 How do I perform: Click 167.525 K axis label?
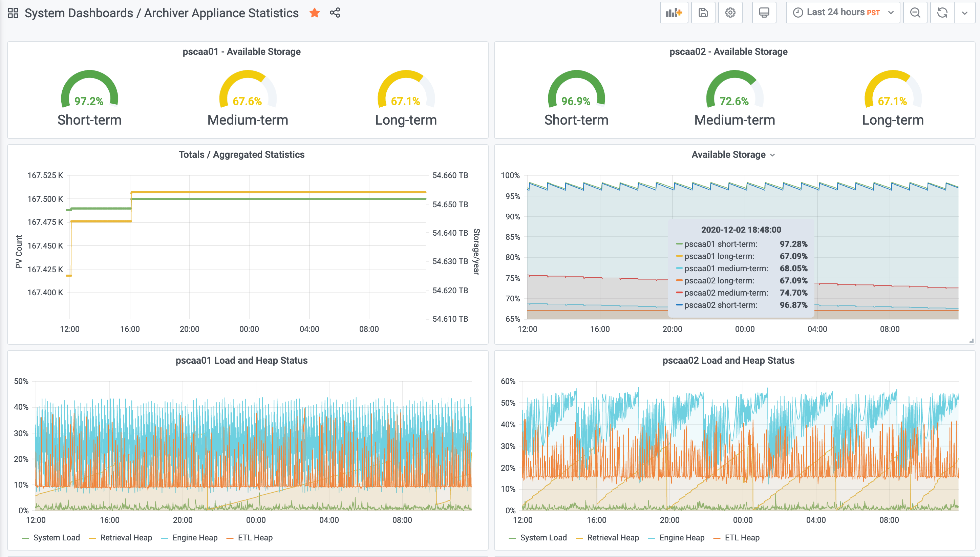click(45, 175)
